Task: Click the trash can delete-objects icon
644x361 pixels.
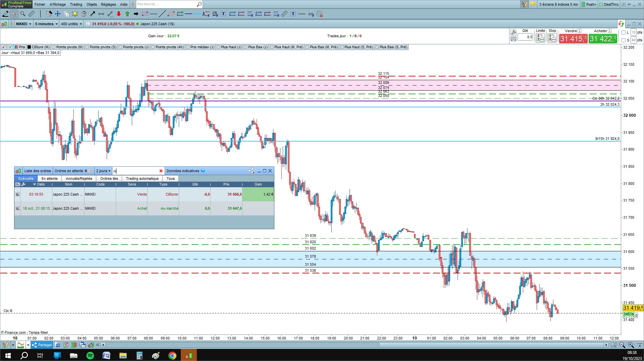Action: 84,14
